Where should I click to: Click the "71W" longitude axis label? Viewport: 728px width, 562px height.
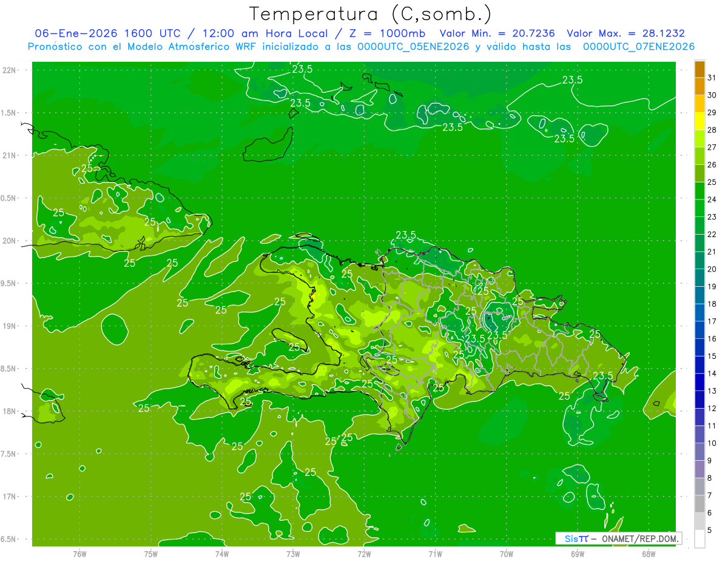click(x=435, y=554)
